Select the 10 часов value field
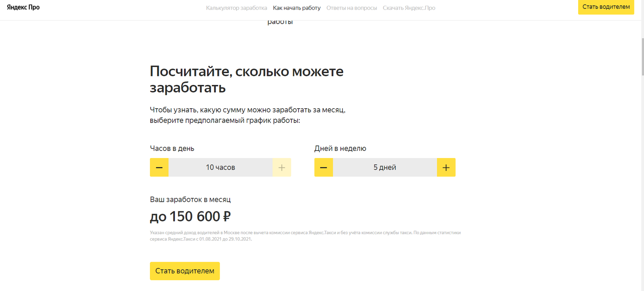The height and width of the screenshot is (291, 644). click(220, 167)
